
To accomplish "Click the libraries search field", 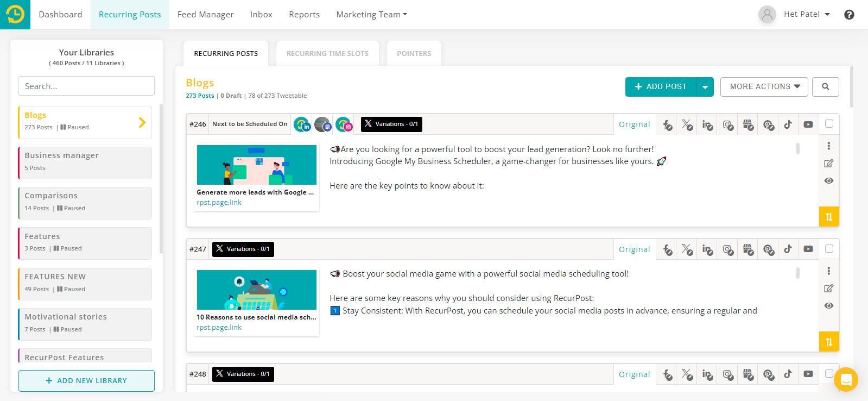I will [x=86, y=86].
